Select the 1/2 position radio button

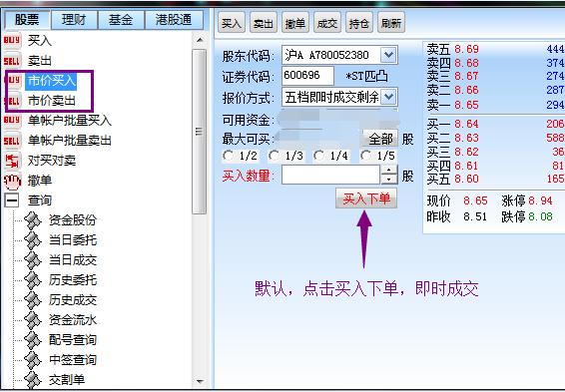click(228, 156)
